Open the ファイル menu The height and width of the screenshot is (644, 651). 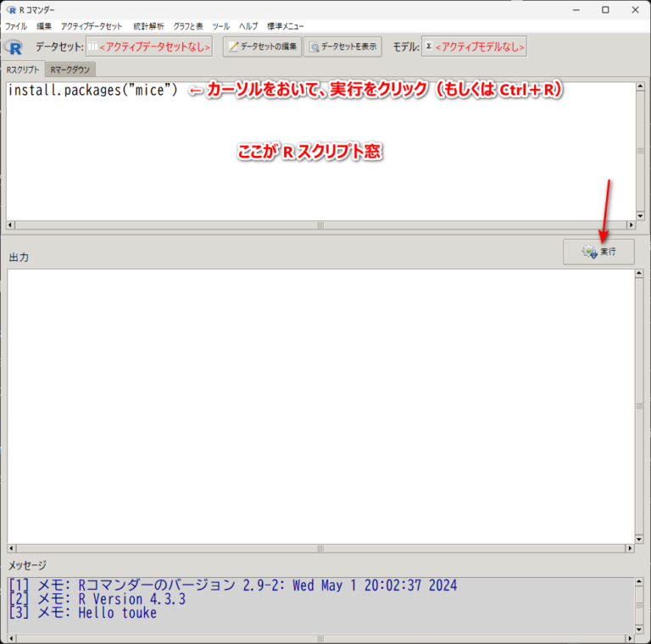pos(16,27)
